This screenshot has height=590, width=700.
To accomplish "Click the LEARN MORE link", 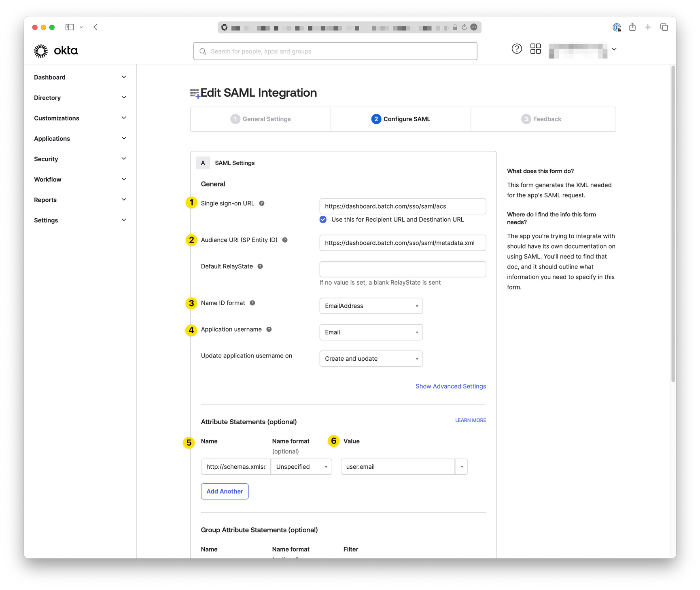I will click(471, 420).
